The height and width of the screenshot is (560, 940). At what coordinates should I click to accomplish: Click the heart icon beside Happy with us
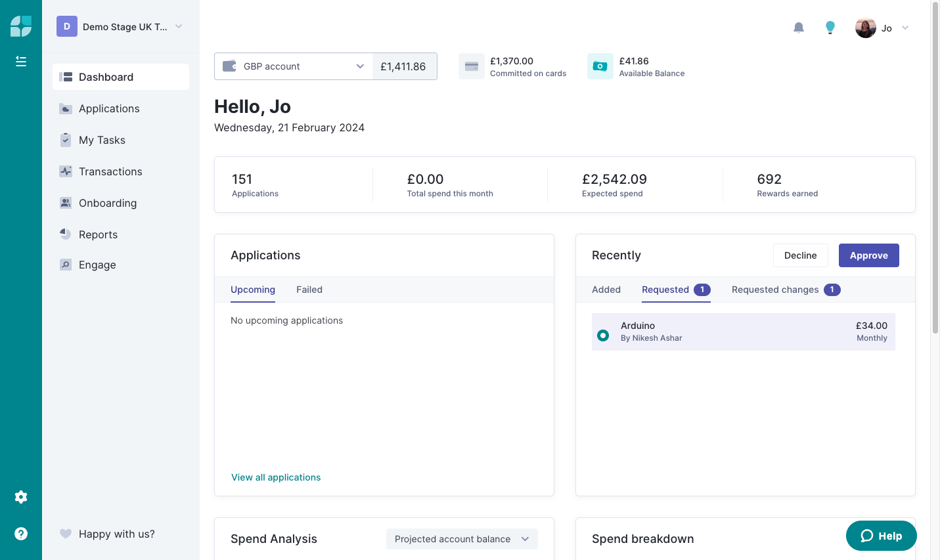click(66, 534)
